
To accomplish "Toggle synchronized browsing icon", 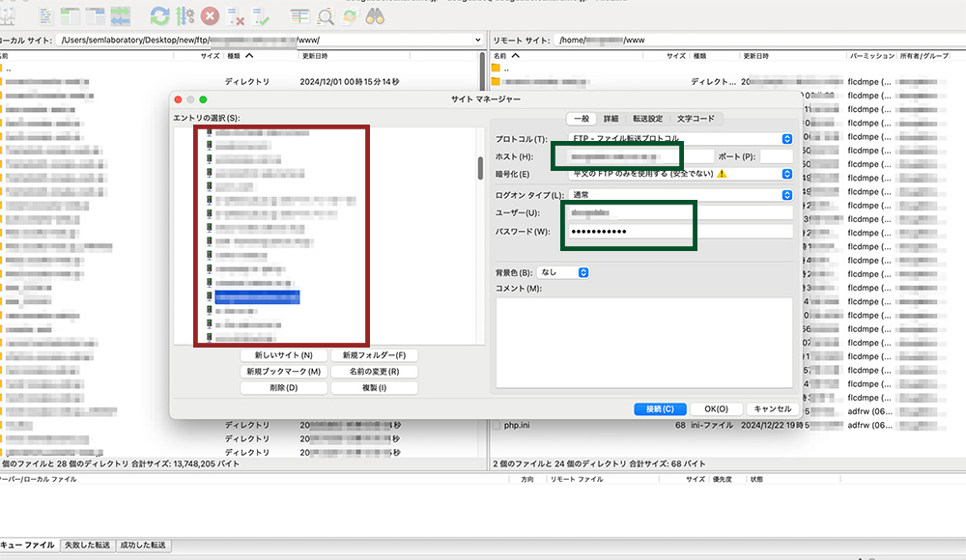I will (350, 16).
